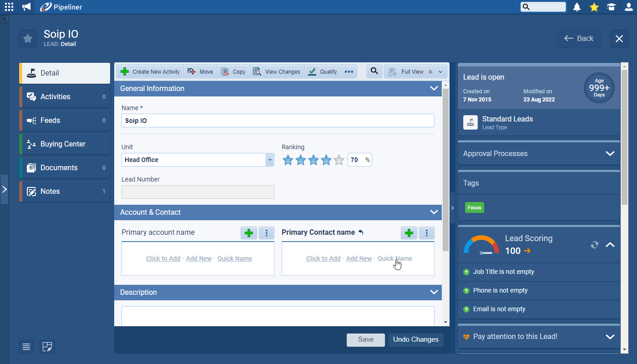The image size is (637, 364).
Task: Switch to the Buying Center tab
Action: point(65,144)
